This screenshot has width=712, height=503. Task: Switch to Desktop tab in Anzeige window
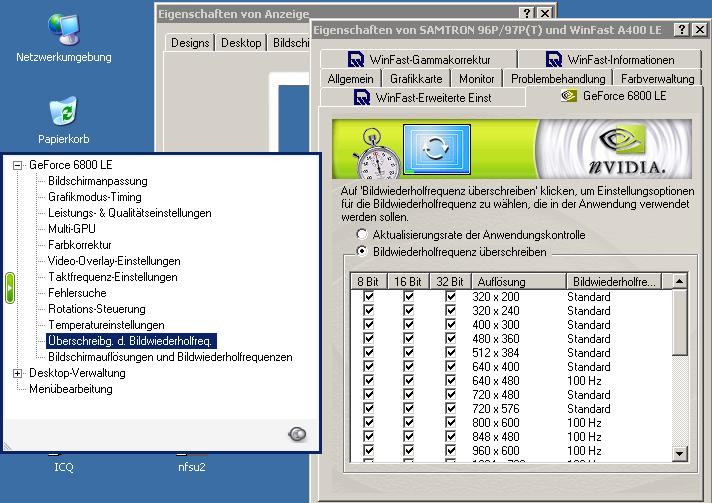click(241, 43)
